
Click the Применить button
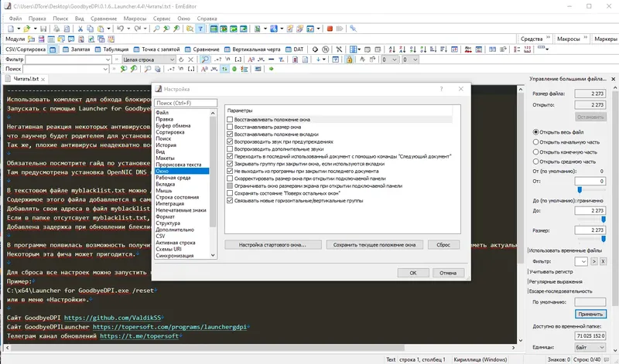(590, 315)
